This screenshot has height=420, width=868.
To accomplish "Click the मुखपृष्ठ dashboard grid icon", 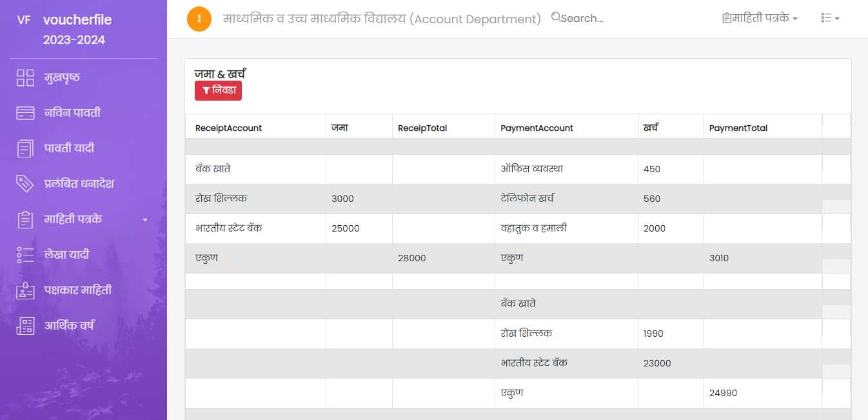I will point(25,78).
